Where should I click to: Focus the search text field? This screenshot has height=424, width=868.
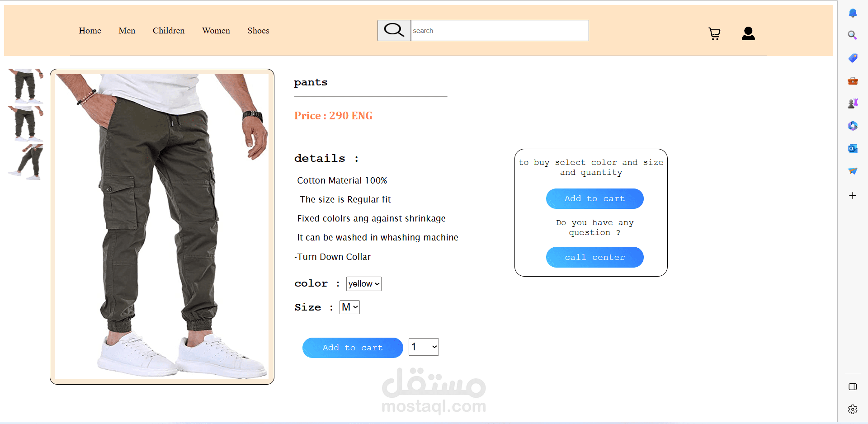[500, 31]
